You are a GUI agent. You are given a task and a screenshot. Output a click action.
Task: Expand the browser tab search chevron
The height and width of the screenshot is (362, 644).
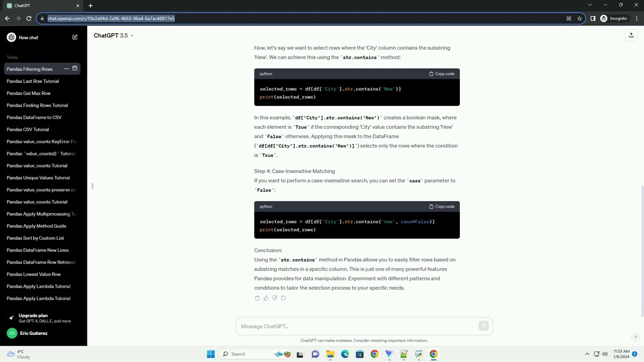590,5
